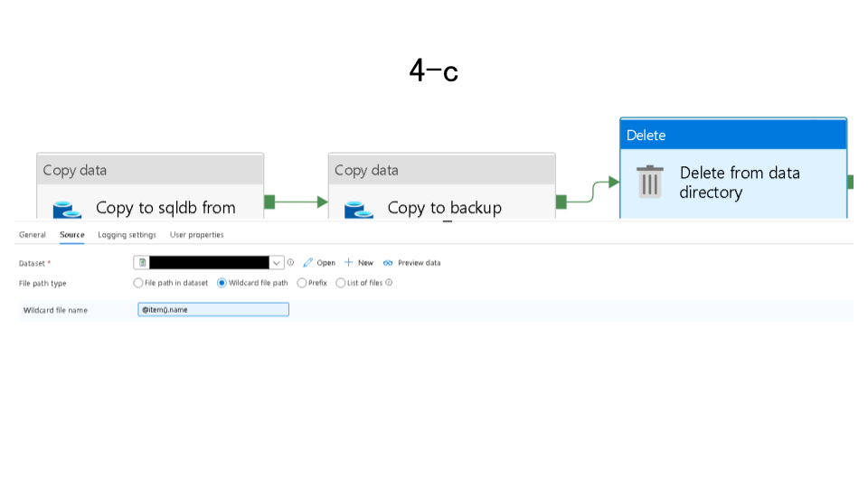Select Wildcard file path option
This screenshot has width=868, height=488.
222,283
